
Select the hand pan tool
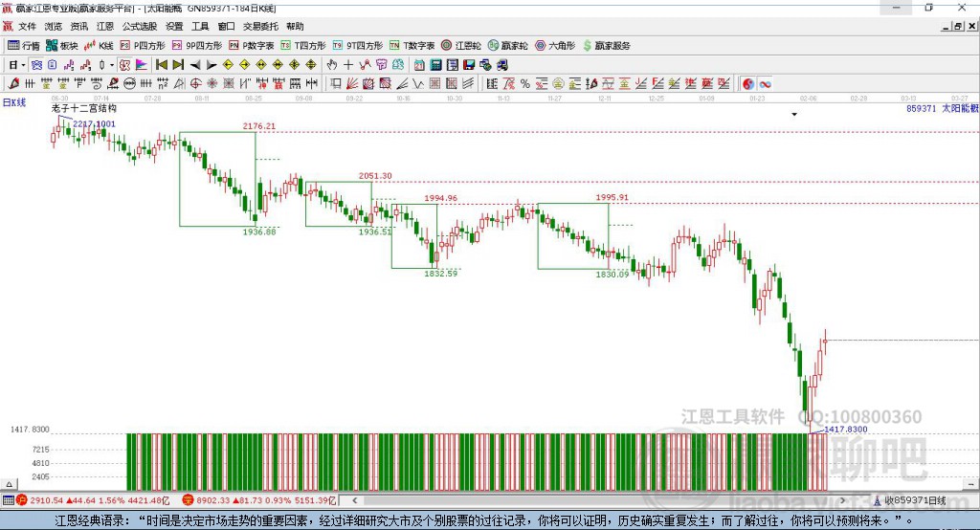point(332,65)
